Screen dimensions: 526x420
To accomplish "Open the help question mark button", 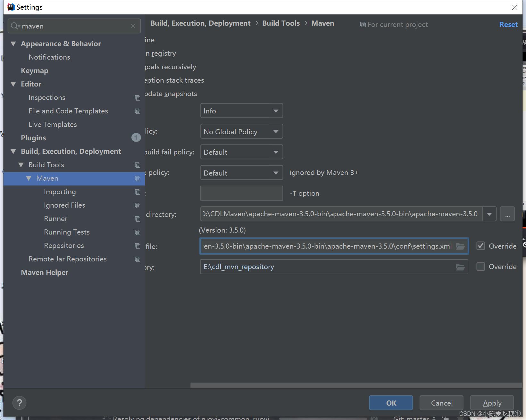I will (19, 403).
